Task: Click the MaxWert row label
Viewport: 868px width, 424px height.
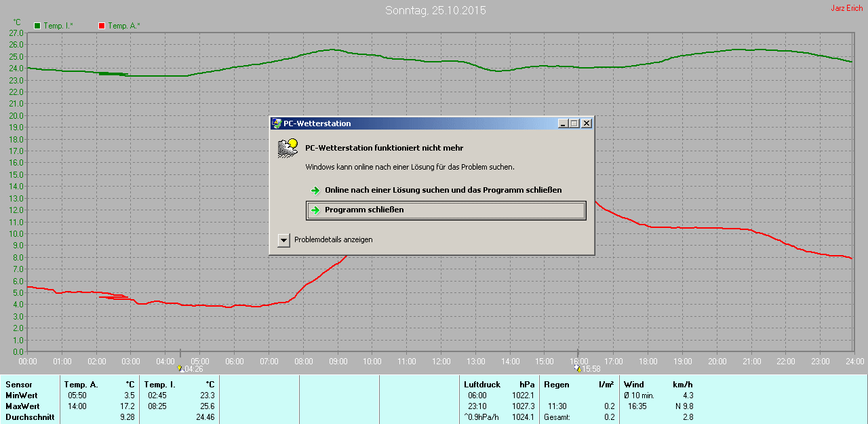Action: coord(22,406)
